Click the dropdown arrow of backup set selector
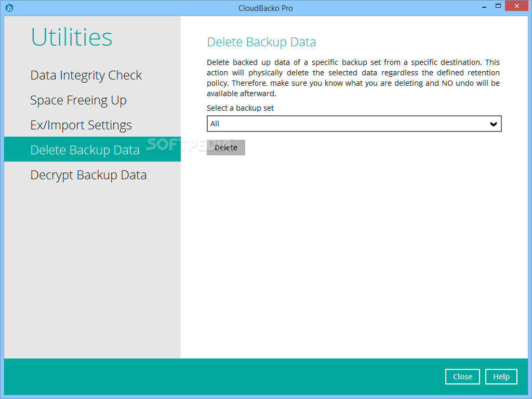This screenshot has width=532, height=399. click(x=494, y=124)
